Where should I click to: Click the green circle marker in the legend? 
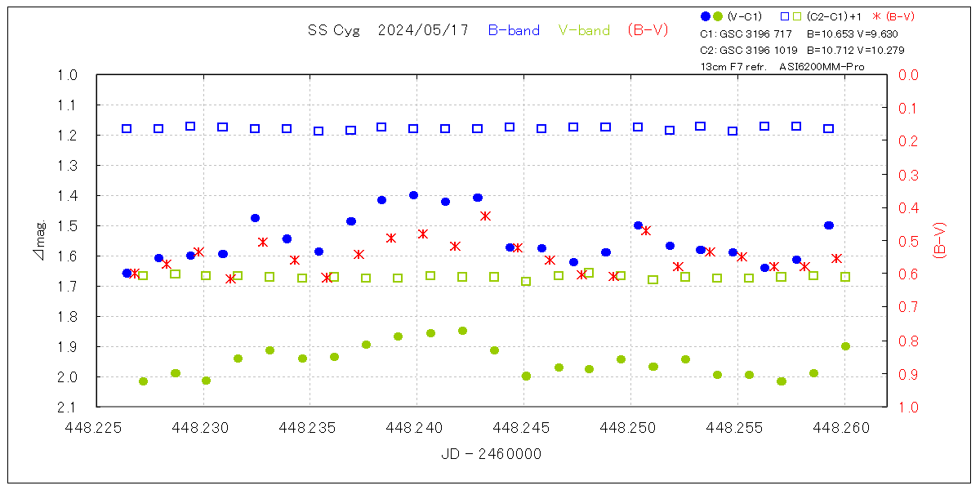[x=718, y=16]
